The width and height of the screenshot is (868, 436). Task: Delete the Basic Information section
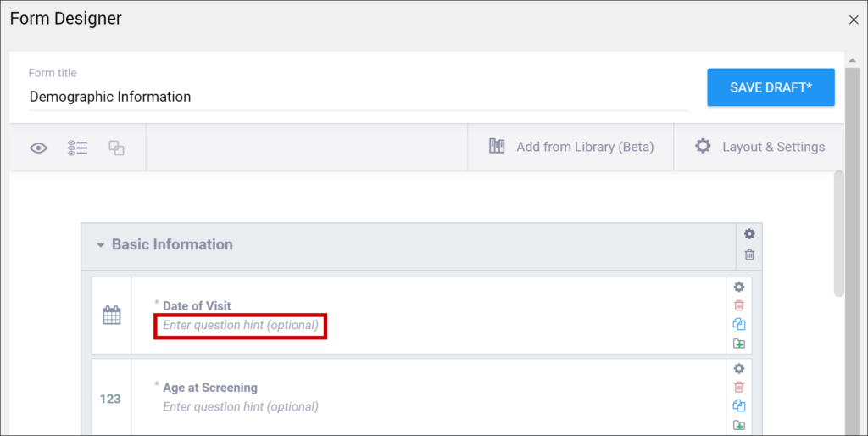point(749,254)
